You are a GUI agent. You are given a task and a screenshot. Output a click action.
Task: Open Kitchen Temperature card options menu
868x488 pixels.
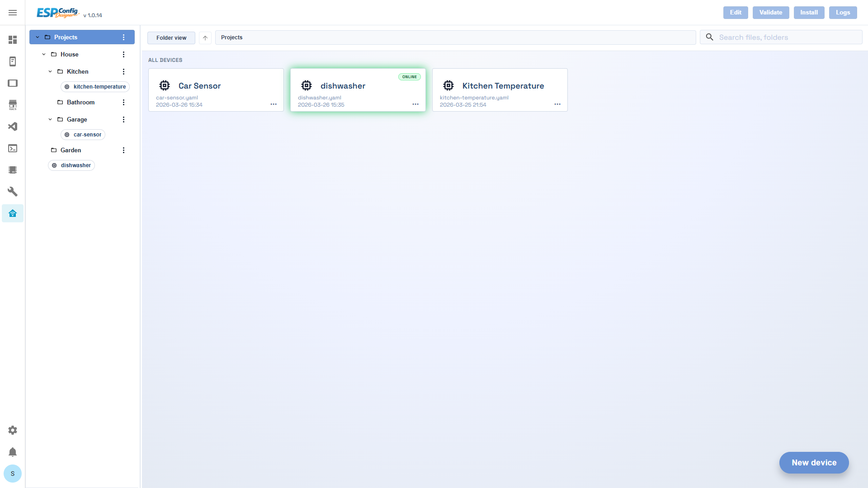[557, 104]
